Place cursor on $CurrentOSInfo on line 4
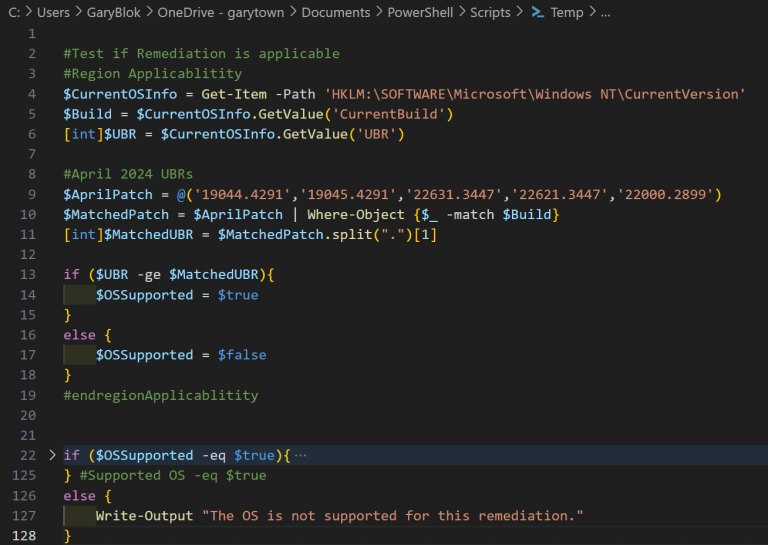The image size is (768, 545). [x=120, y=94]
